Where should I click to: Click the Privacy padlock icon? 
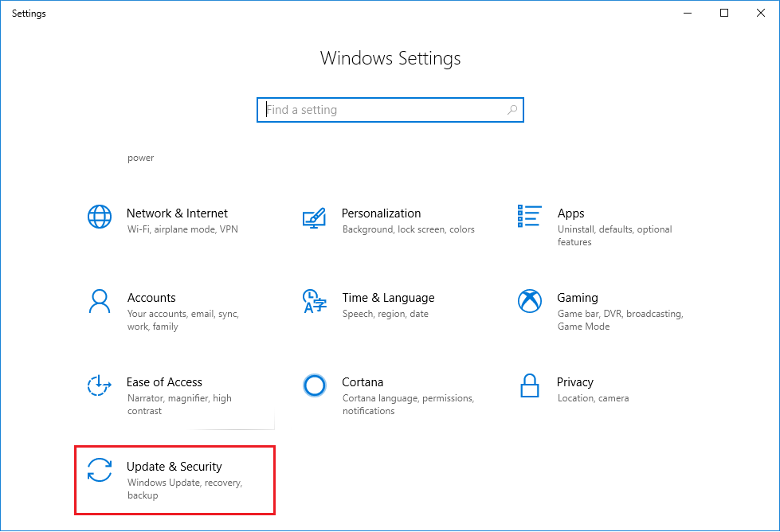529,385
